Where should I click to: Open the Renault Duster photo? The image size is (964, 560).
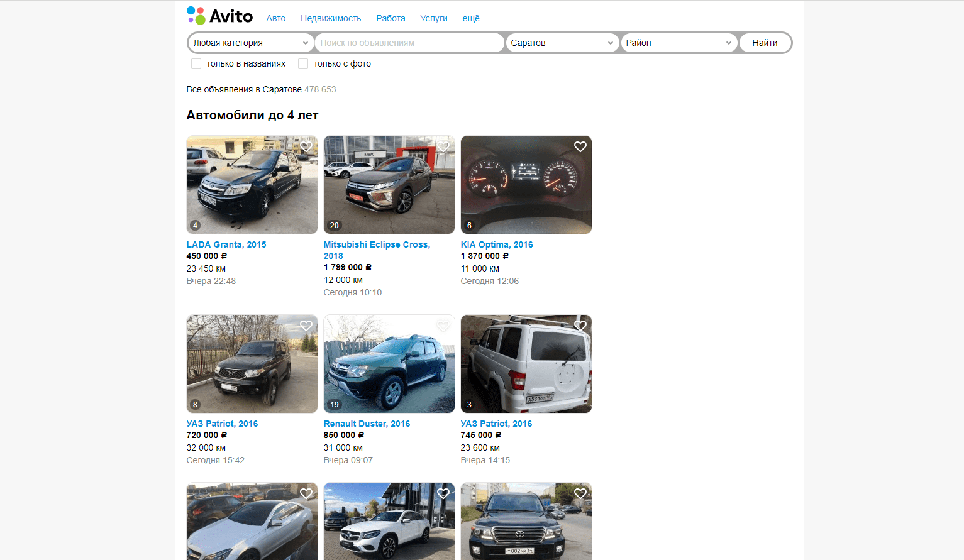coord(389,364)
